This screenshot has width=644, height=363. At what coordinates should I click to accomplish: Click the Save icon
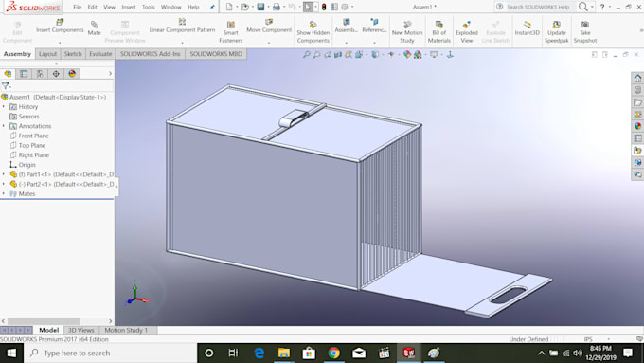(x=260, y=7)
